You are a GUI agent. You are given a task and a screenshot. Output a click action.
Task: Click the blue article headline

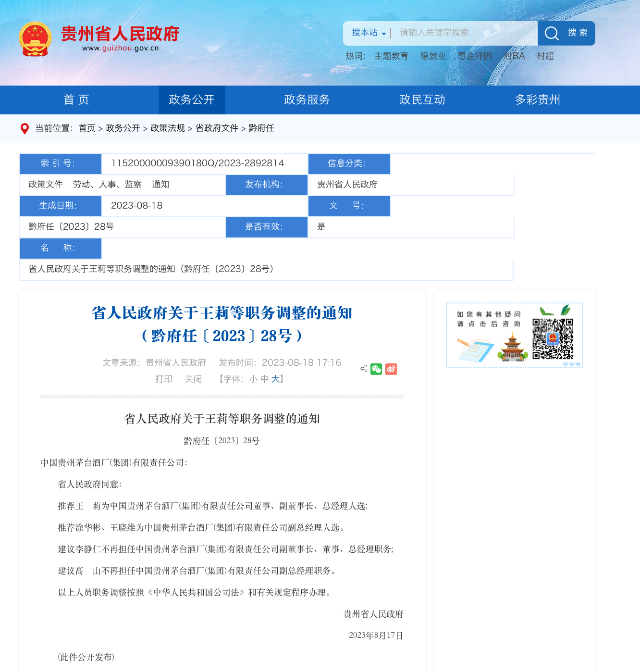click(222, 324)
